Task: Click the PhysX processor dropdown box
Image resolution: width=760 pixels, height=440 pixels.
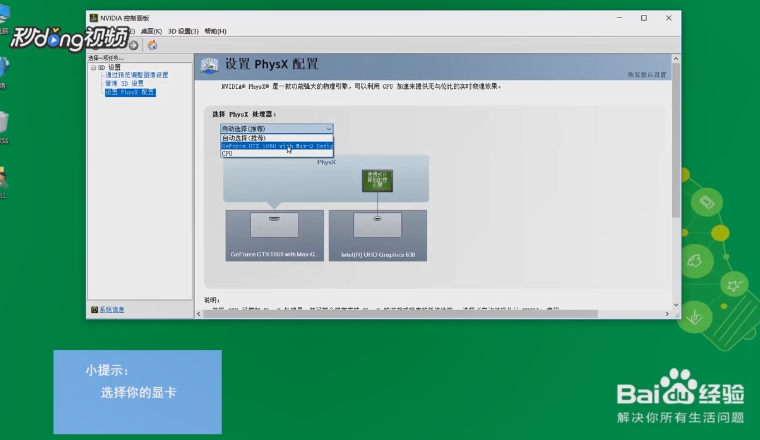Action: pyautogui.click(x=276, y=128)
